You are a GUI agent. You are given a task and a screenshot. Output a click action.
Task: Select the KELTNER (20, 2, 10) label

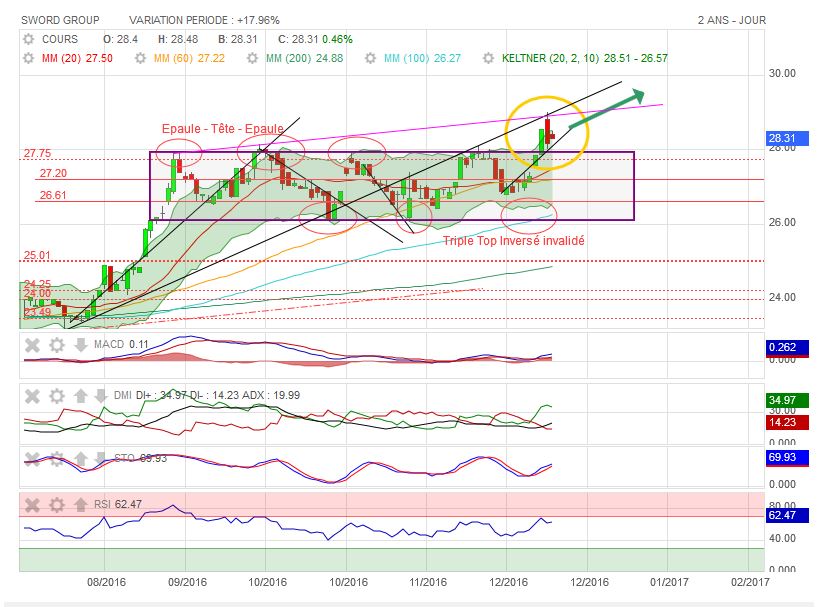tap(585, 58)
